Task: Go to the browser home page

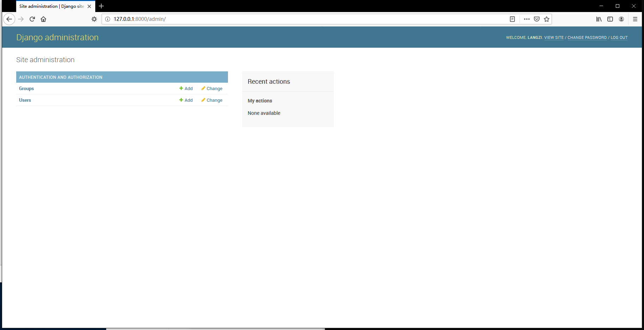Action: click(x=43, y=19)
